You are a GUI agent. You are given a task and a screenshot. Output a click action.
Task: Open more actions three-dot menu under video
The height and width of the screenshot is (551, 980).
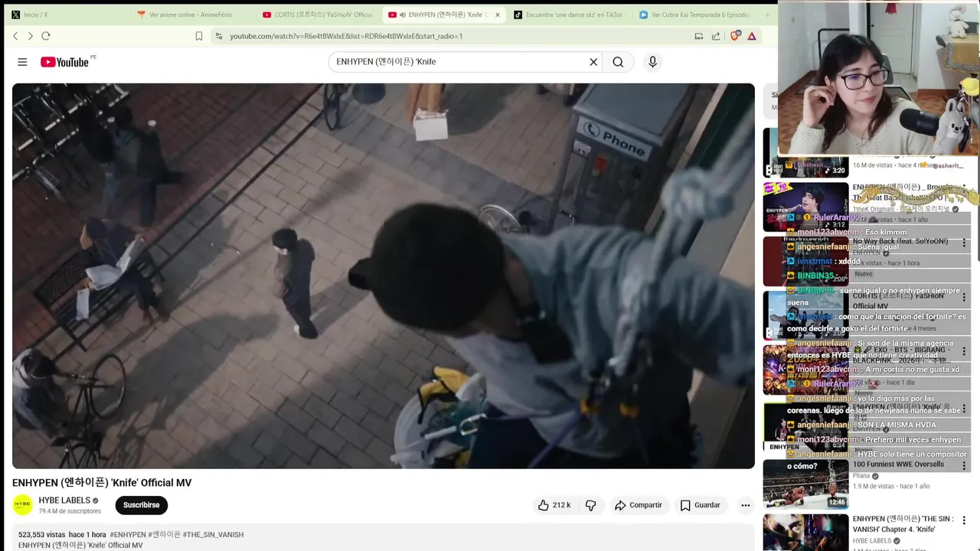pos(745,505)
